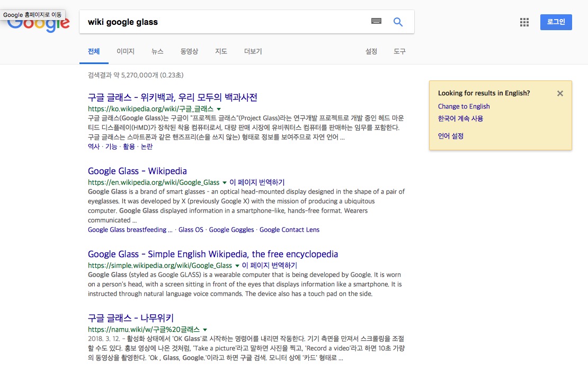Viewport: 588px width, 372px height.
Task: Click the blue magnifier search icon
Action: coord(398,22)
